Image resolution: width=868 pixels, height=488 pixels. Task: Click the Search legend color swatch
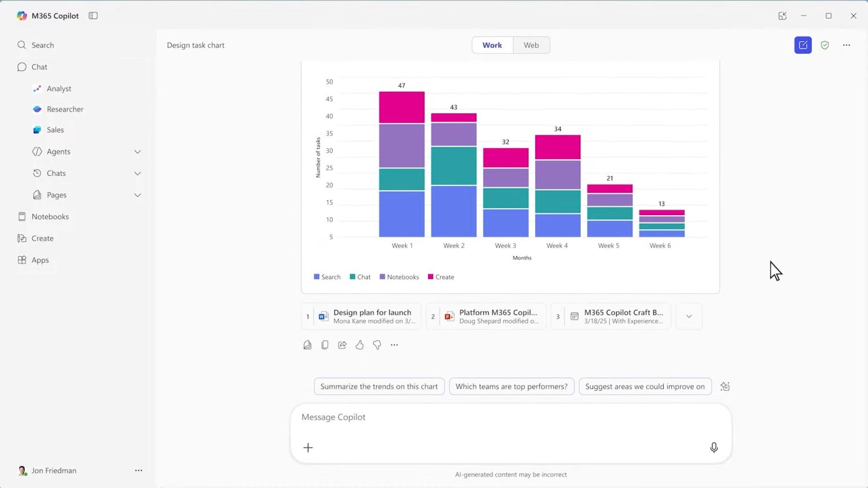[317, 277]
